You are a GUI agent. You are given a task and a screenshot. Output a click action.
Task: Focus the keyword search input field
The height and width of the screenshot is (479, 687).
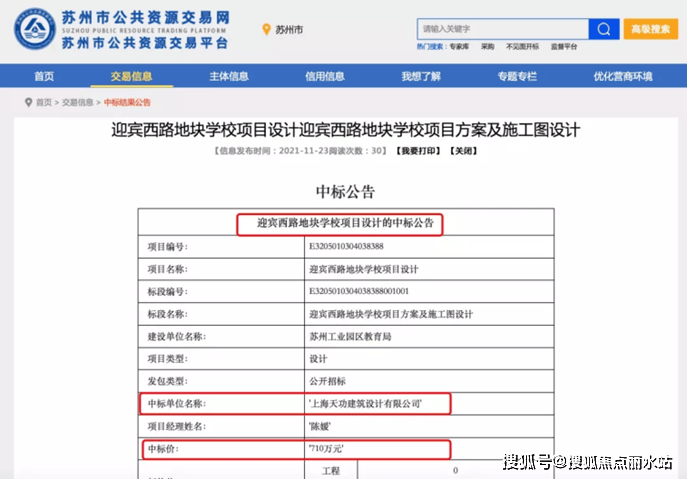click(503, 29)
